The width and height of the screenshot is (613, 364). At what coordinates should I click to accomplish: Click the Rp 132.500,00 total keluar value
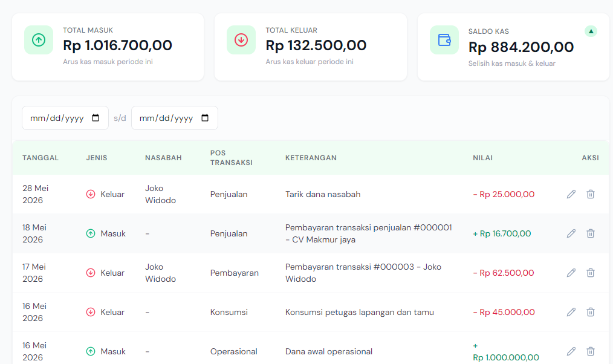pyautogui.click(x=316, y=45)
